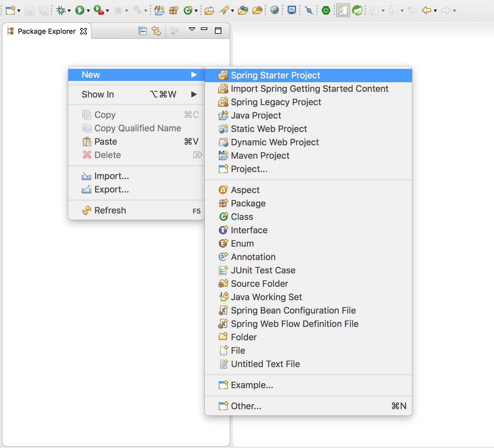This screenshot has height=448, width=494.
Task: Open the New submenu in context menu
Action: (136, 75)
